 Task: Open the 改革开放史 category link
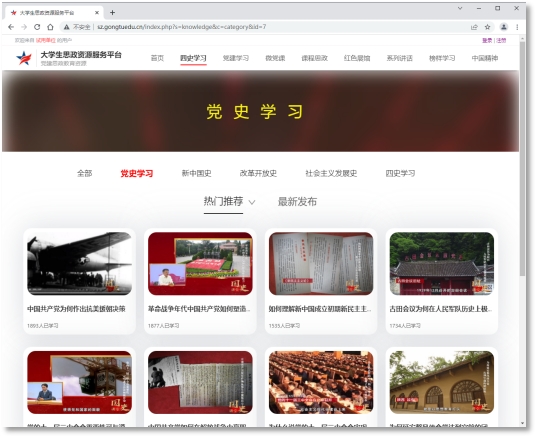(x=258, y=173)
